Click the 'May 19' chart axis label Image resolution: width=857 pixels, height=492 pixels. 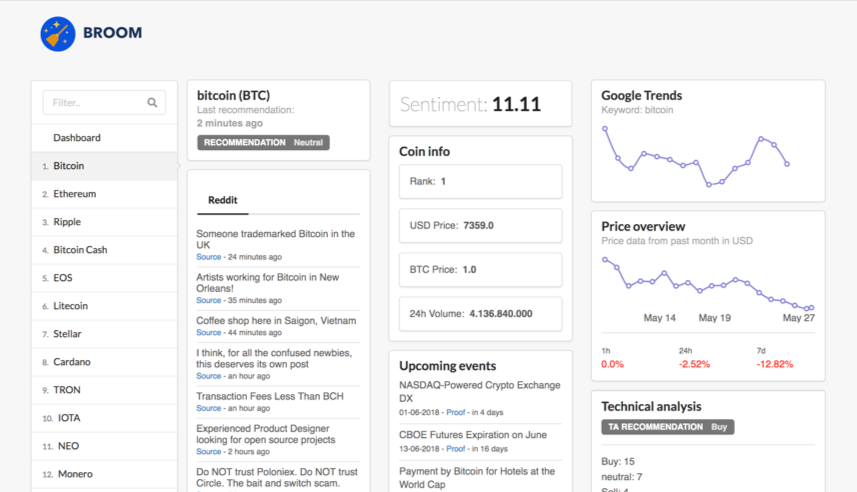click(x=714, y=318)
